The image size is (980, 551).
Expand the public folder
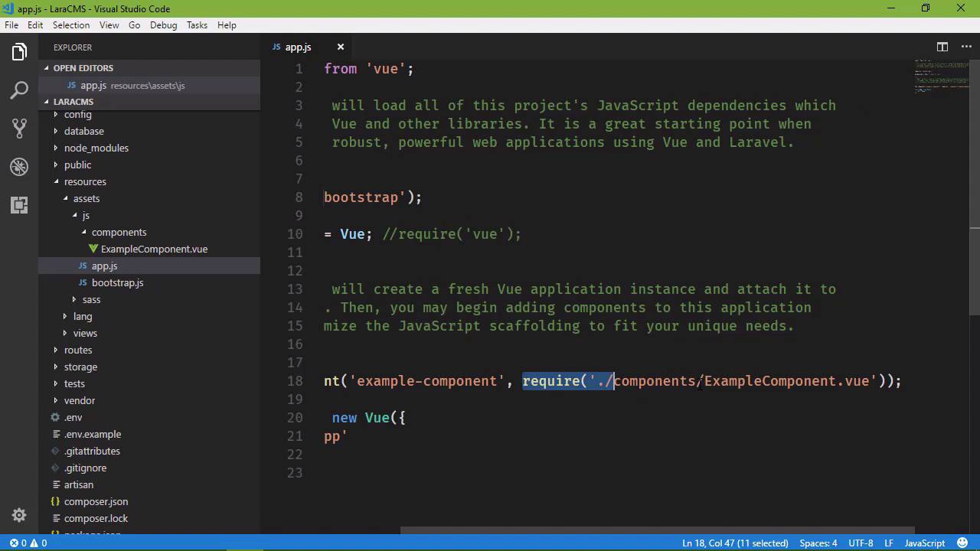pyautogui.click(x=149, y=165)
